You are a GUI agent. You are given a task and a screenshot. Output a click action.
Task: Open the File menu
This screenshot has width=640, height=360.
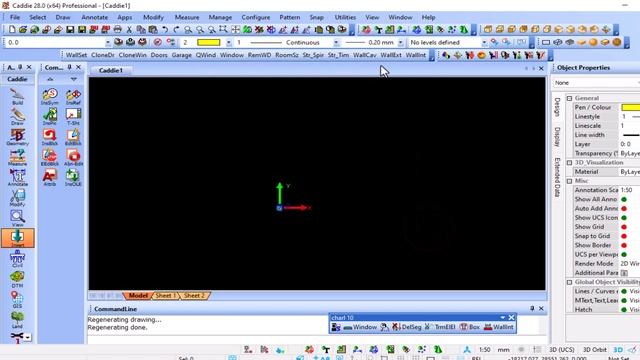click(x=15, y=17)
